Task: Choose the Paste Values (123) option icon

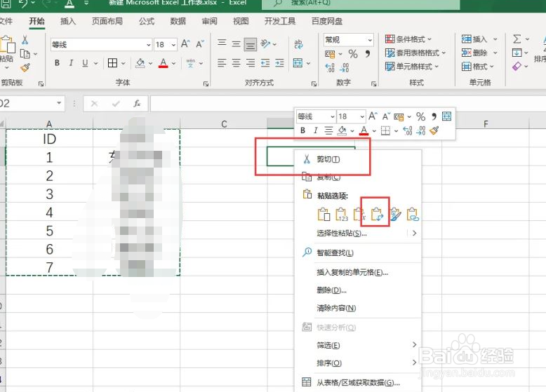Action: (341, 215)
